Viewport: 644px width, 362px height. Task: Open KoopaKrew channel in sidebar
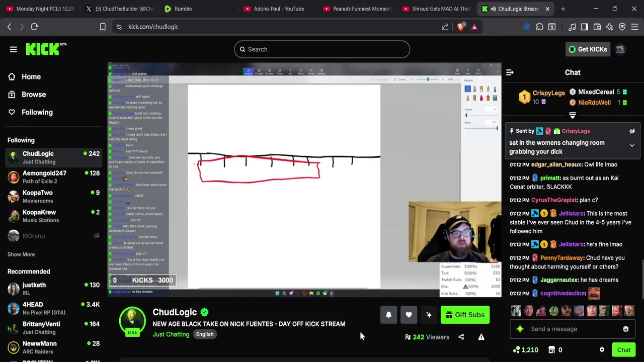click(53, 216)
